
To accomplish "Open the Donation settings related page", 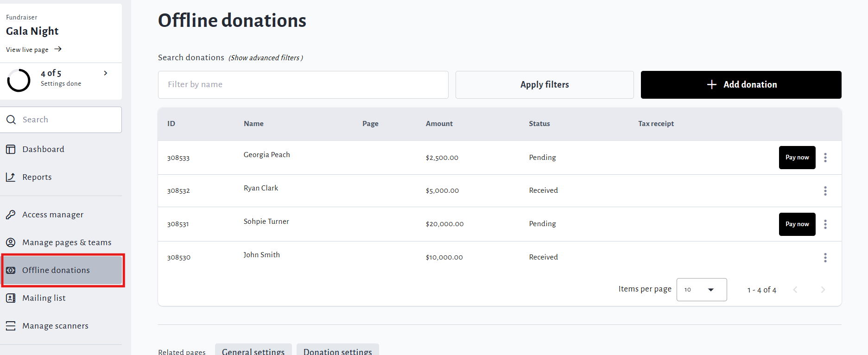I will tap(337, 351).
